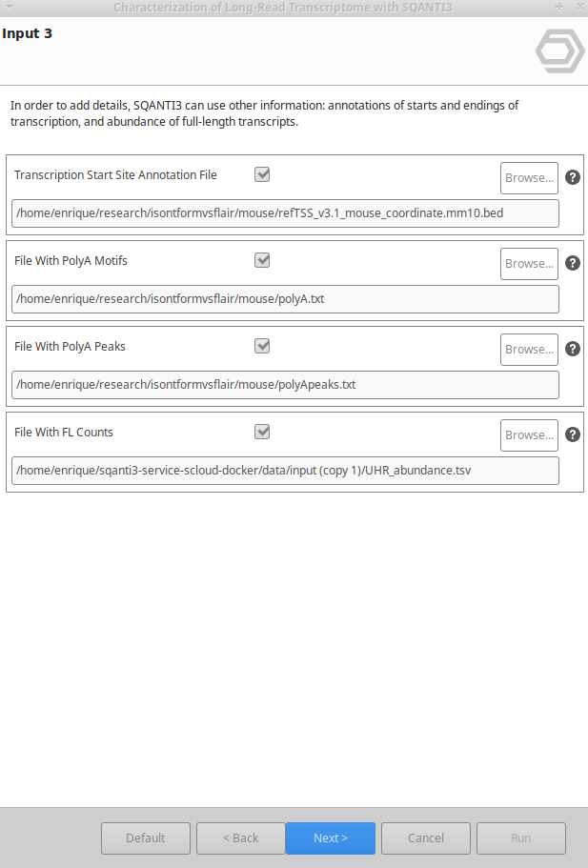
Task: Disable the File With PolyA Peaks checkbox
Action: point(262,346)
